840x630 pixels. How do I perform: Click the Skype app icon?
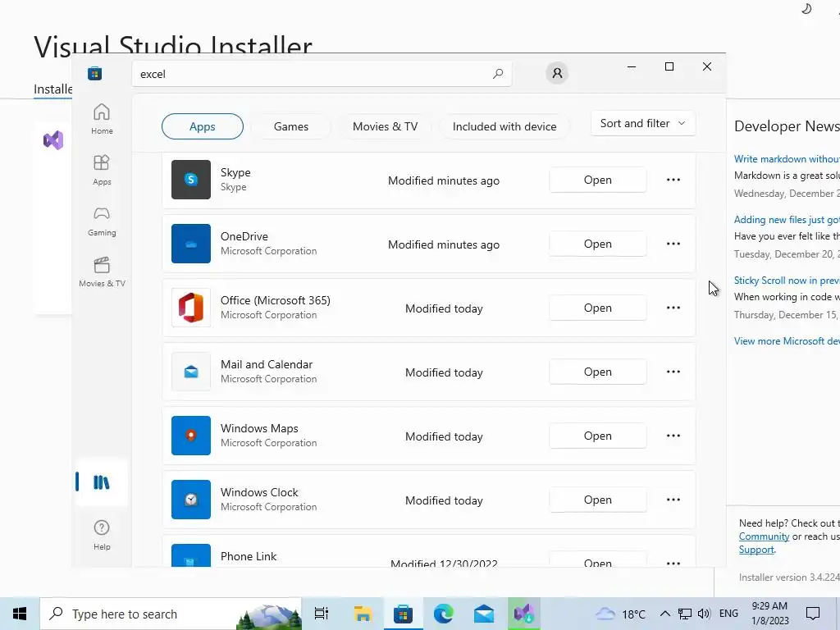(190, 180)
